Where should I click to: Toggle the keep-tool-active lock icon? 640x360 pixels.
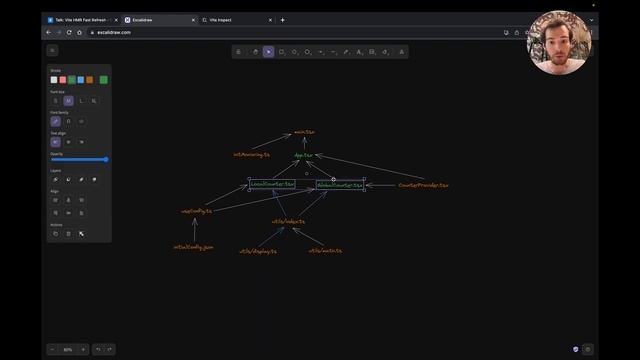pyautogui.click(x=238, y=52)
